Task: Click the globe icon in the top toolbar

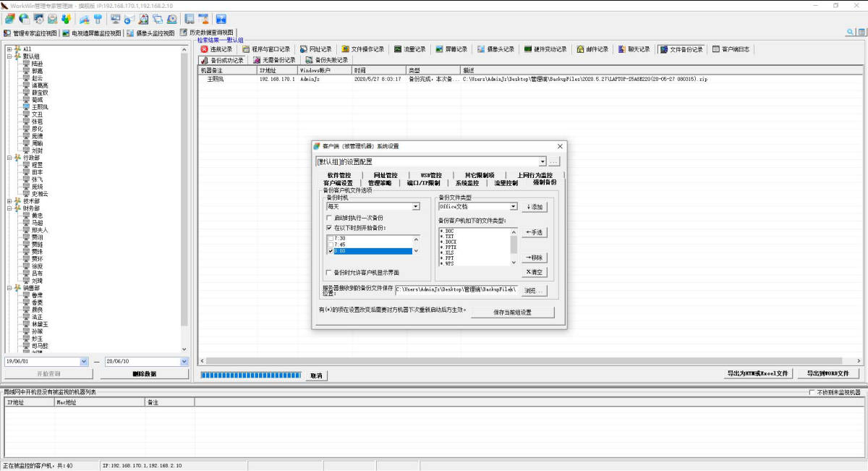Action: click(24, 19)
